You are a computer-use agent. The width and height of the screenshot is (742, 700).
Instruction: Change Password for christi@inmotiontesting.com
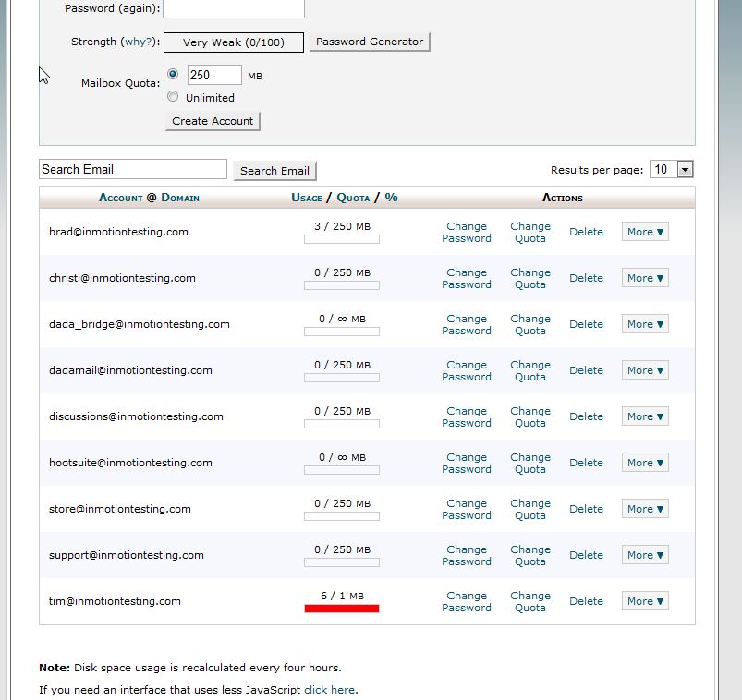(466, 279)
